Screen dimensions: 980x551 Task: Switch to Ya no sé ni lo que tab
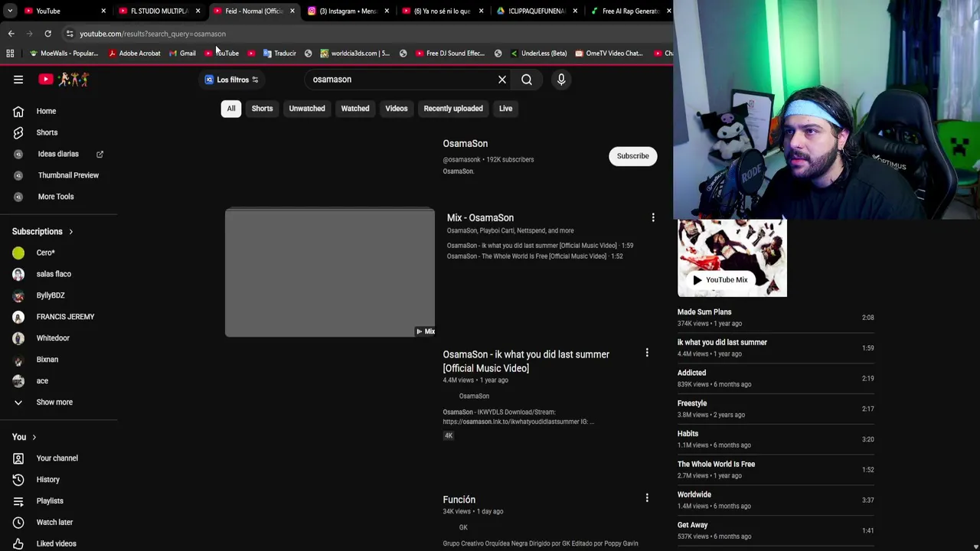click(x=442, y=11)
